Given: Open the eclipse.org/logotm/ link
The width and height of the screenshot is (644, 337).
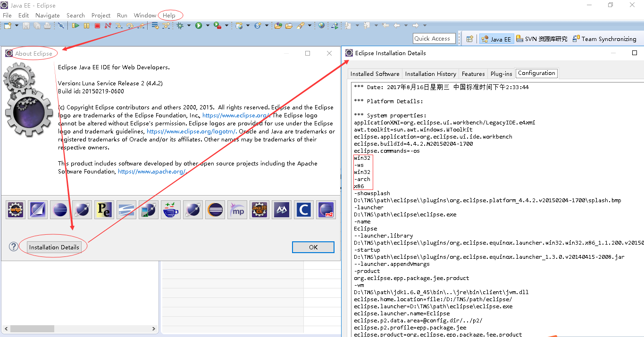Looking at the screenshot, I should click(x=192, y=132).
